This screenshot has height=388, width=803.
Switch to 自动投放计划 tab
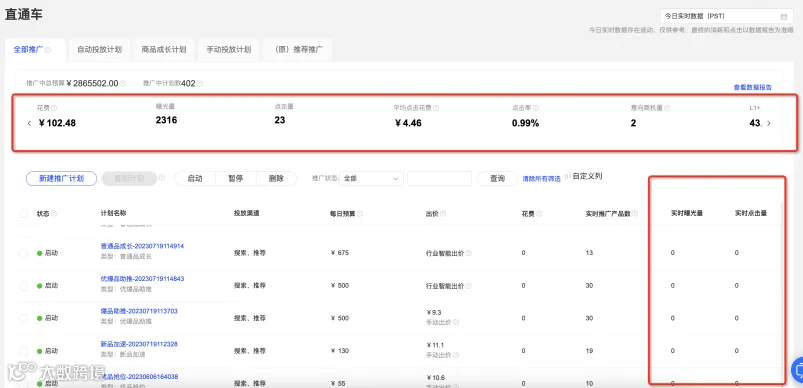(x=99, y=50)
